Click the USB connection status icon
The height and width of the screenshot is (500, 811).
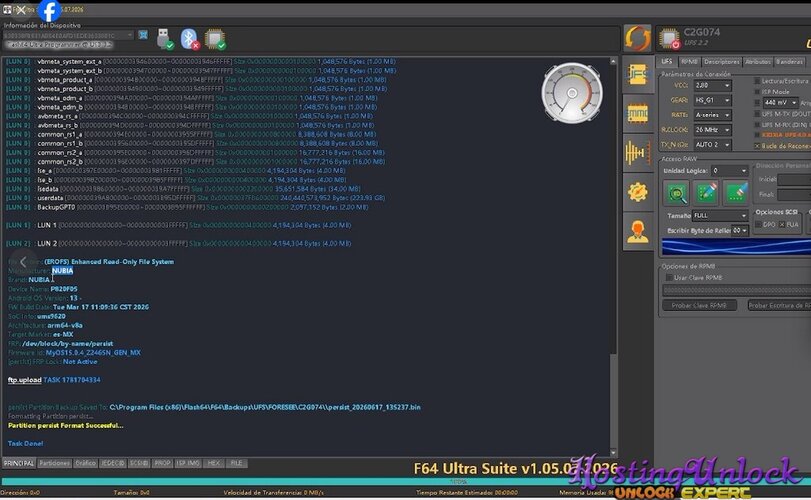tap(164, 39)
